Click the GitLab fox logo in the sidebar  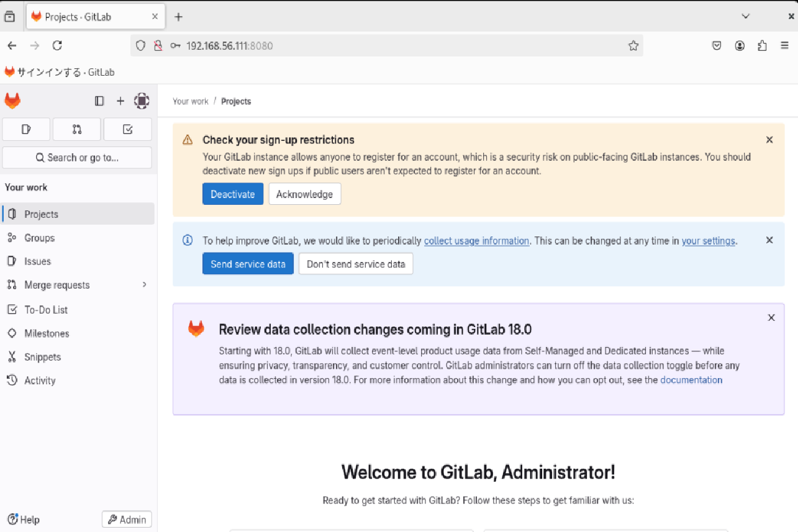click(x=12, y=101)
